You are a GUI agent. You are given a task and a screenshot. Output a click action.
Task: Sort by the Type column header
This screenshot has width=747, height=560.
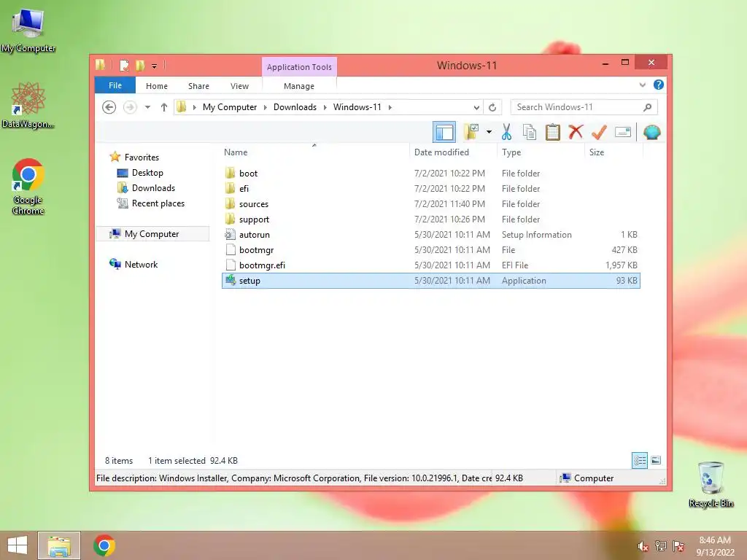[541, 152]
